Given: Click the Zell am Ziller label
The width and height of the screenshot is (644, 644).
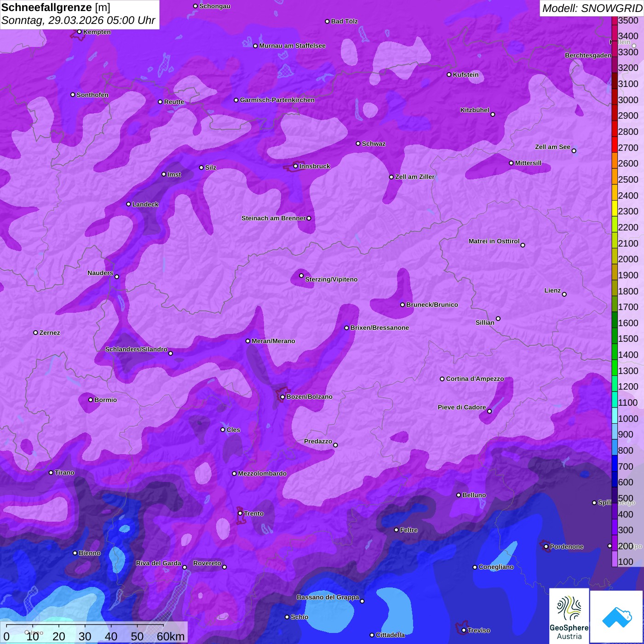Looking at the screenshot, I should (x=414, y=177).
